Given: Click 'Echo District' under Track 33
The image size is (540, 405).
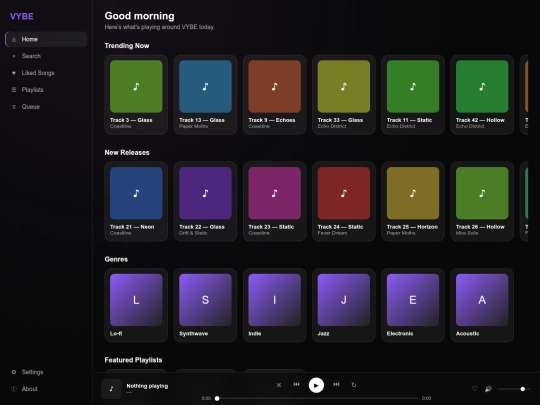Looking at the screenshot, I should pos(332,126).
